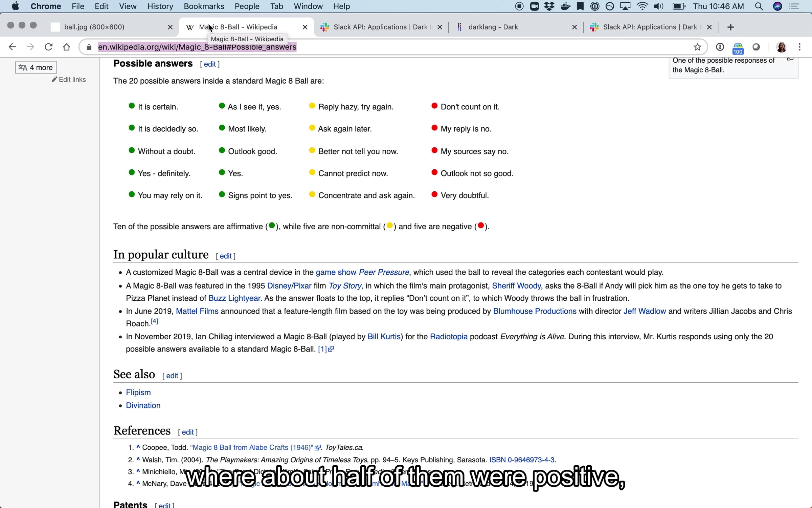Screen dimensions: 812x508
Task: Enlarge the Magic 8-Ball thumbnail caption icon
Action: click(x=790, y=60)
